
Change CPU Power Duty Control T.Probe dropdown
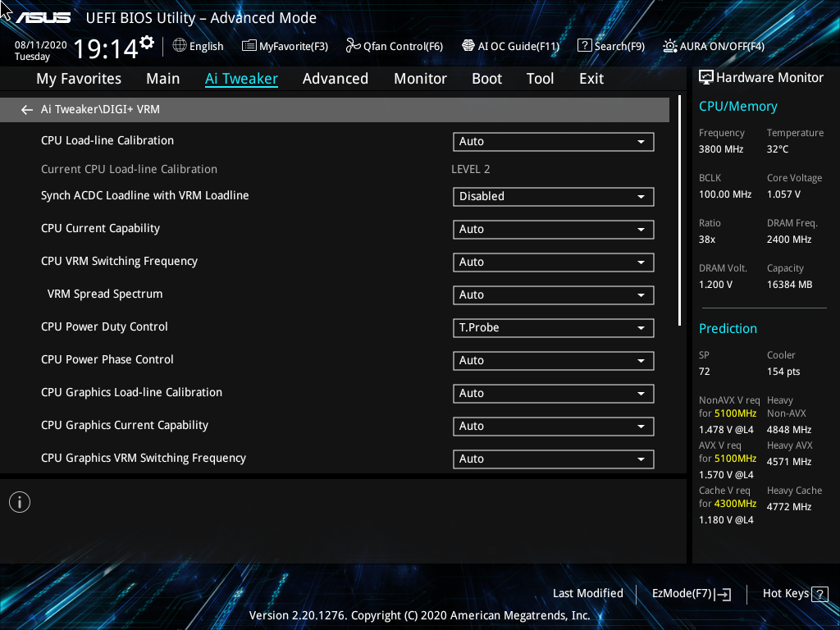point(554,328)
